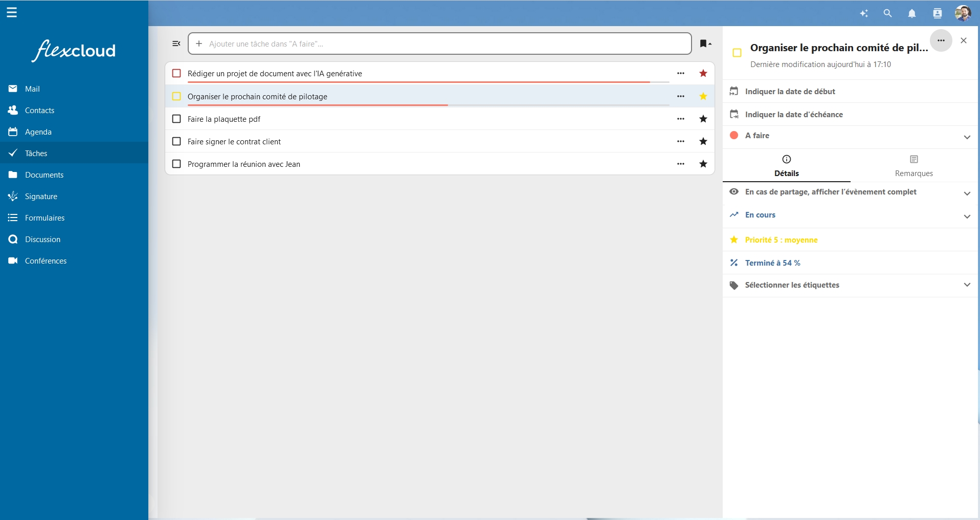Open the hamburger menu at top left
The image size is (980, 520).
pos(12,12)
